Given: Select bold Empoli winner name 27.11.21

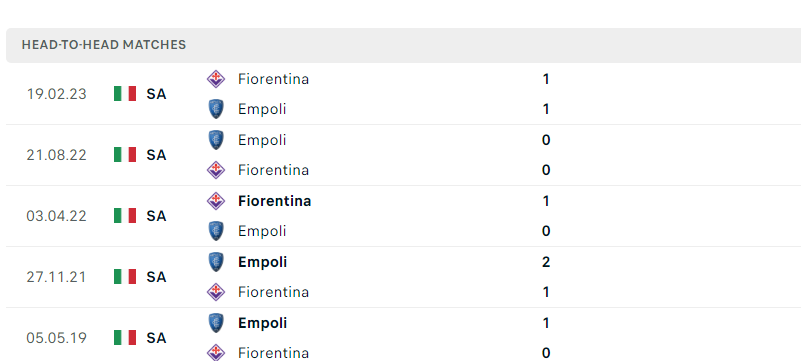Looking at the screenshot, I should pyautogui.click(x=263, y=262).
